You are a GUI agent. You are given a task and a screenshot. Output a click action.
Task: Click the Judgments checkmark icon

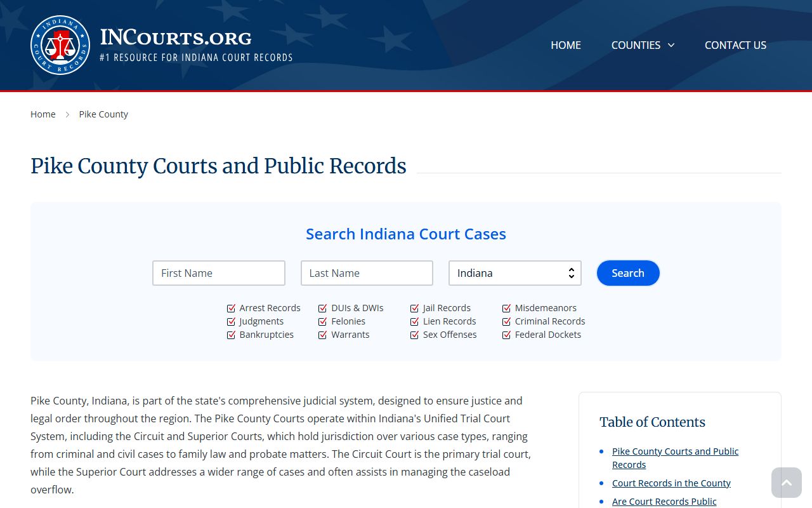[232, 321]
